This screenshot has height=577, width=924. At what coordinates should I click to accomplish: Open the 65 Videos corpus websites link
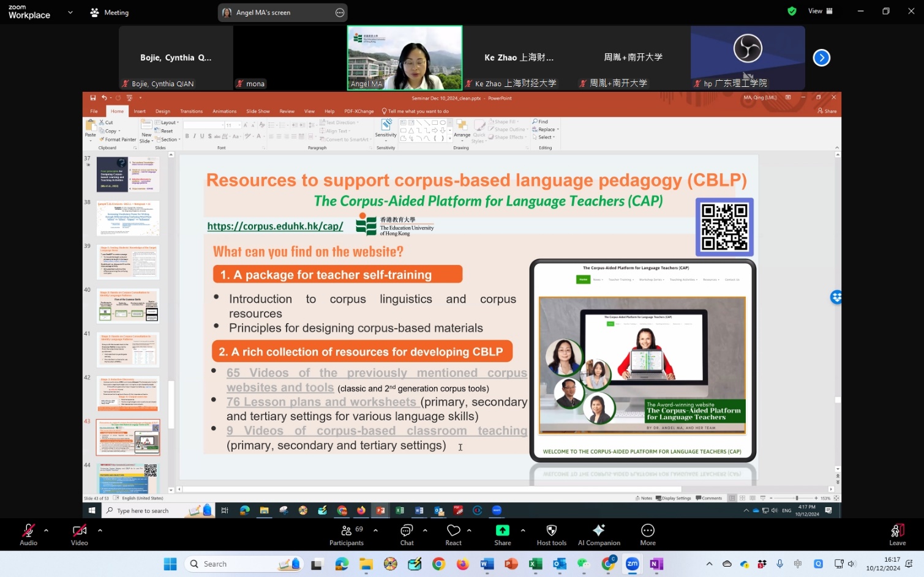click(x=377, y=380)
